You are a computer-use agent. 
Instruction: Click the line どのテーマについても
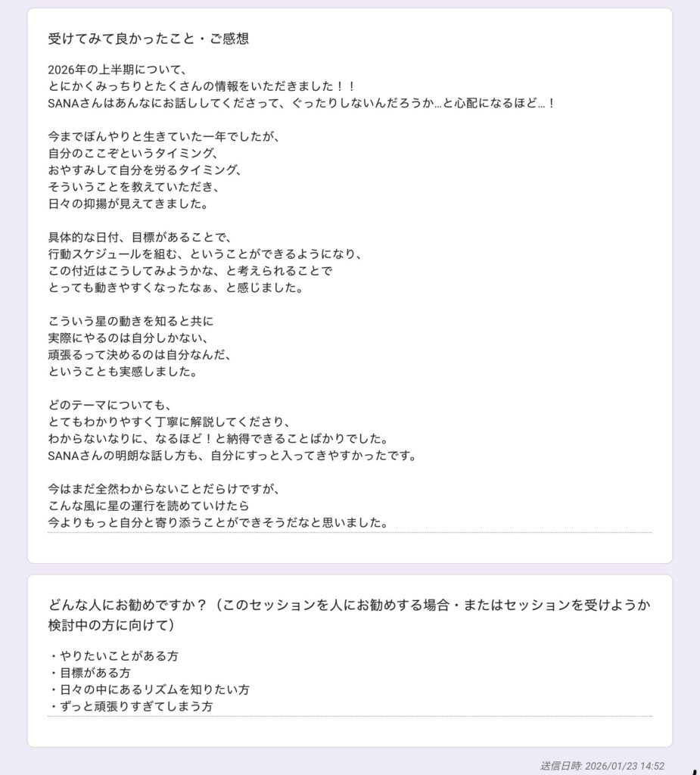click(x=110, y=406)
